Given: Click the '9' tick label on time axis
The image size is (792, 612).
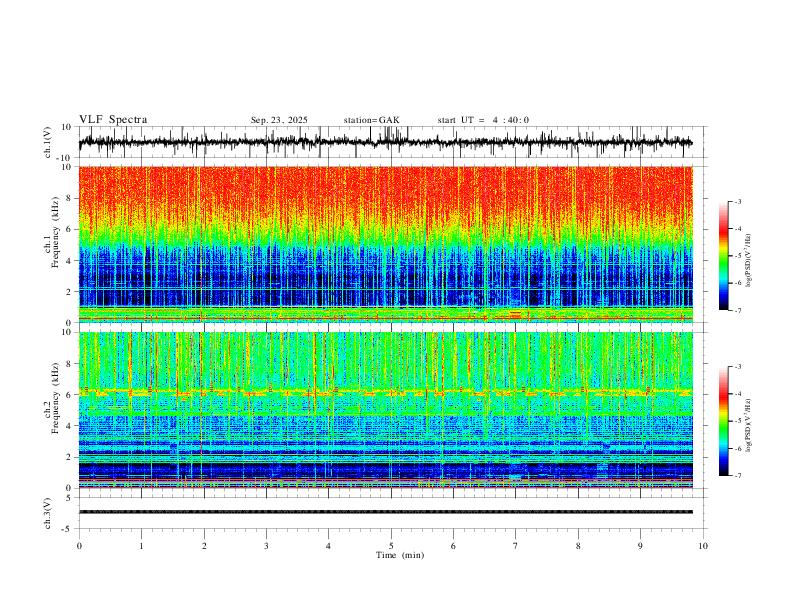Looking at the screenshot, I should pos(640,546).
